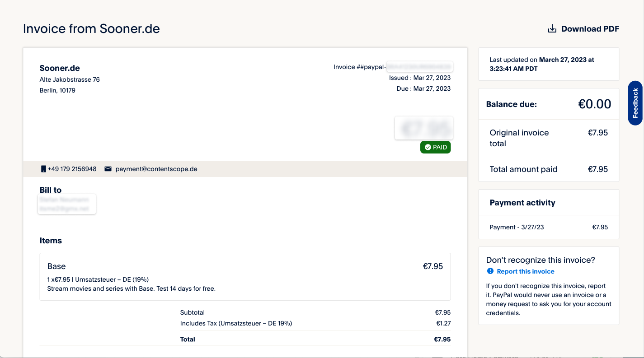
Task: Click the tax amount €1.27
Action: click(443, 323)
